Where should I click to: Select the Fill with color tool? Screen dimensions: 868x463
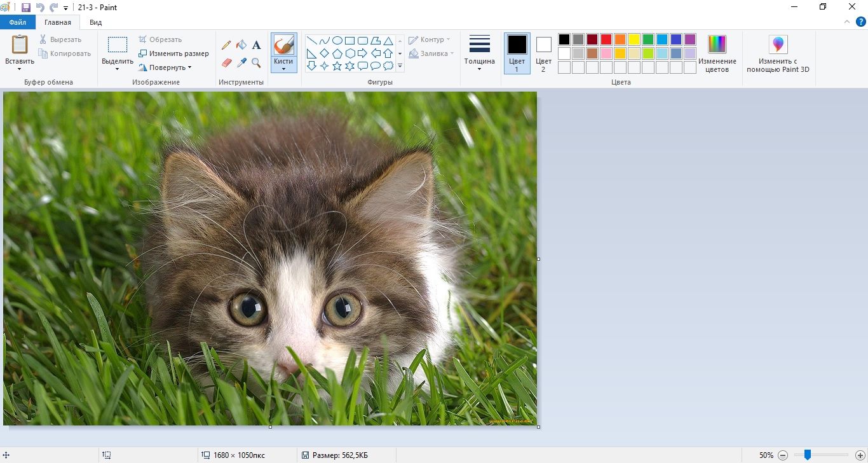pos(241,45)
